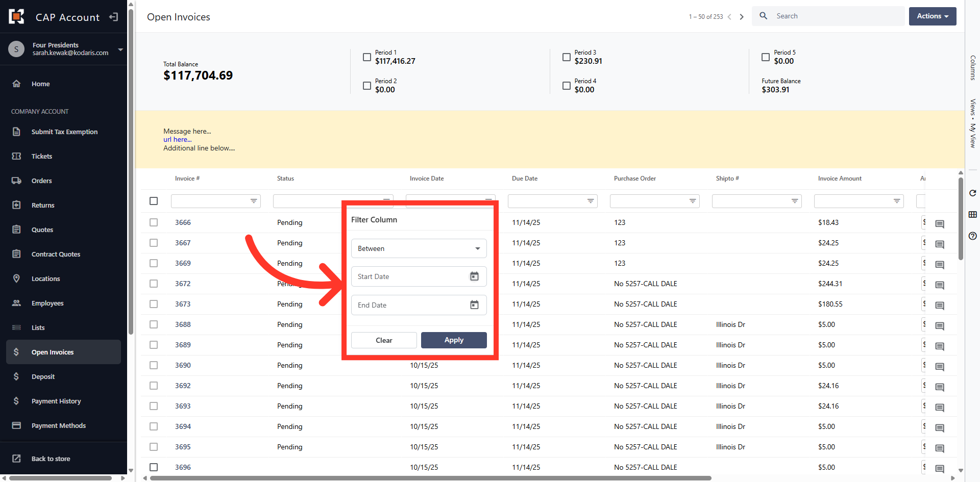Click the user avatar S
This screenshot has width=980, height=482.
(x=16, y=49)
